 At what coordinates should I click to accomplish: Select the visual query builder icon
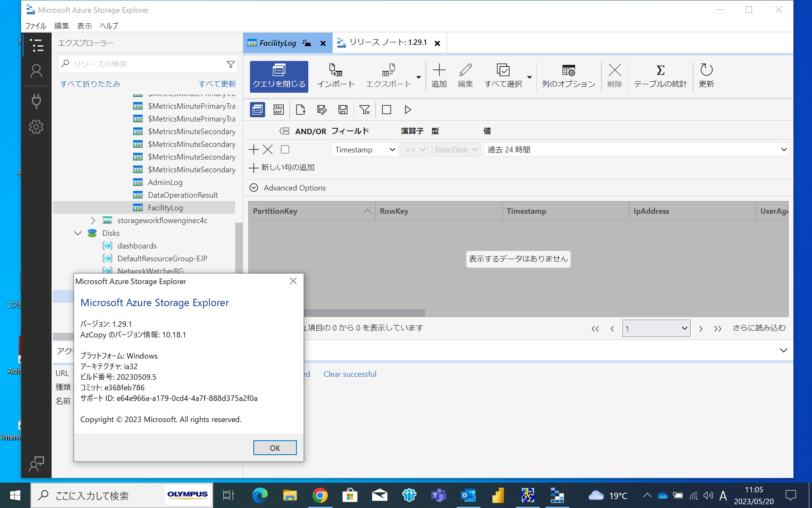(x=257, y=110)
